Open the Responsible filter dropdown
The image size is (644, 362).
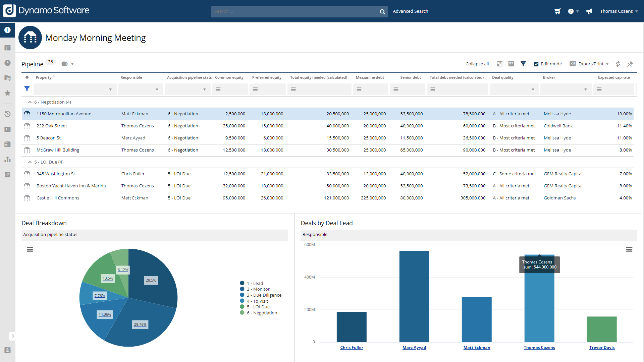(x=157, y=89)
